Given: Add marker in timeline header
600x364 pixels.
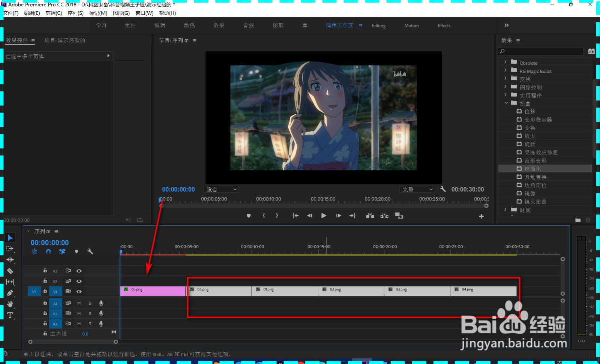Looking at the screenshot, I should coord(76,252).
